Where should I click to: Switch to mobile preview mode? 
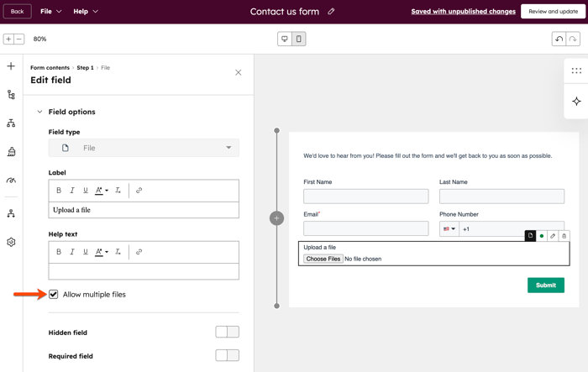click(x=298, y=39)
